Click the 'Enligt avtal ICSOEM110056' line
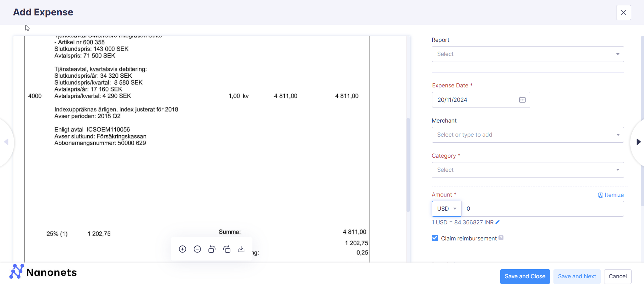 point(92,130)
